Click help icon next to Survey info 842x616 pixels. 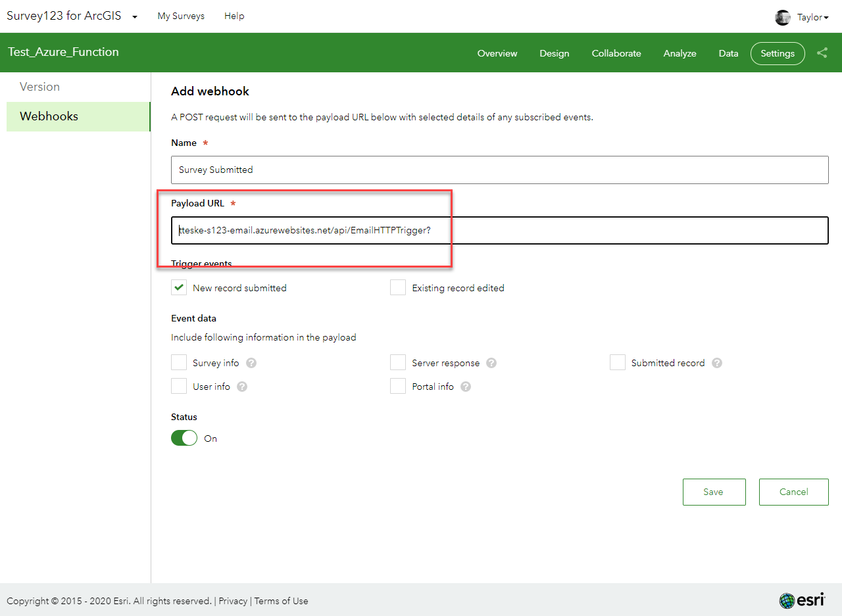pyautogui.click(x=251, y=363)
